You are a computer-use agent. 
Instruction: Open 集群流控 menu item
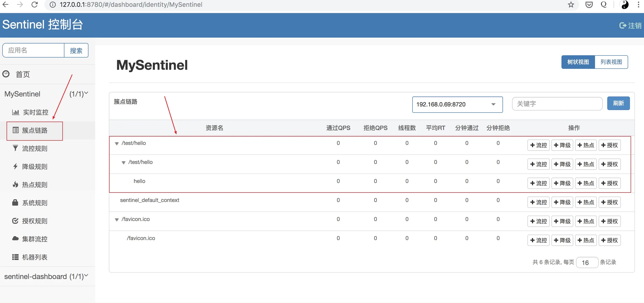[34, 239]
